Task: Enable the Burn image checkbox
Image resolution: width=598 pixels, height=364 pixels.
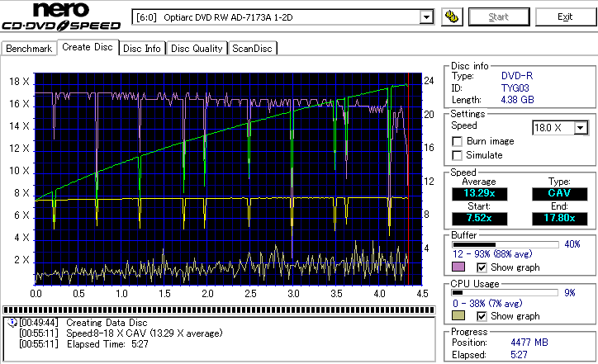Action: pos(458,141)
